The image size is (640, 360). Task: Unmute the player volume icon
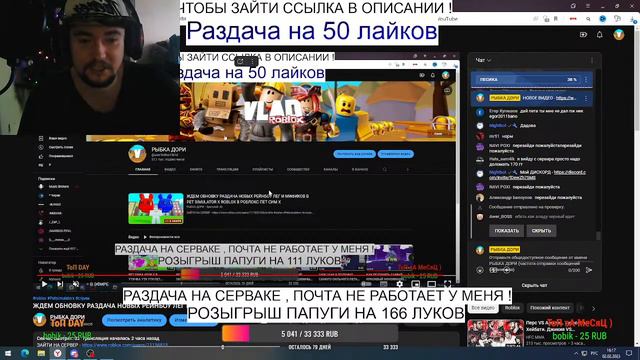[x=76, y=284]
